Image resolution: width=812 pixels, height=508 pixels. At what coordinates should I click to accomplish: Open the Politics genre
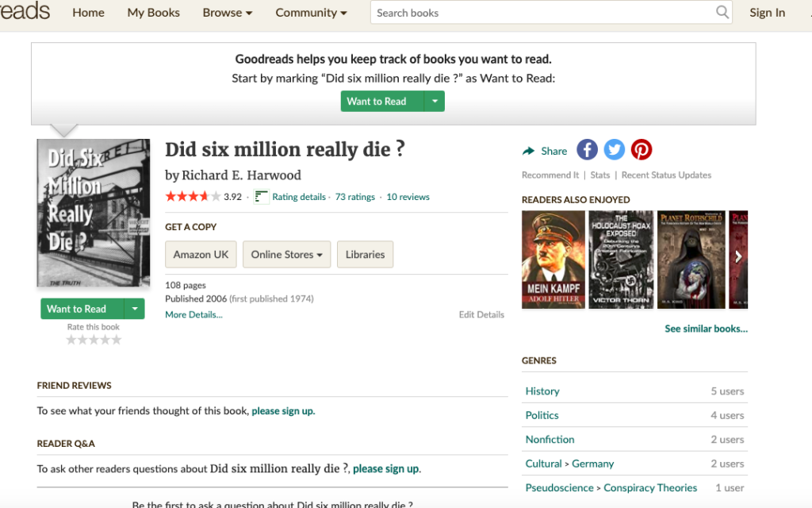(542, 415)
